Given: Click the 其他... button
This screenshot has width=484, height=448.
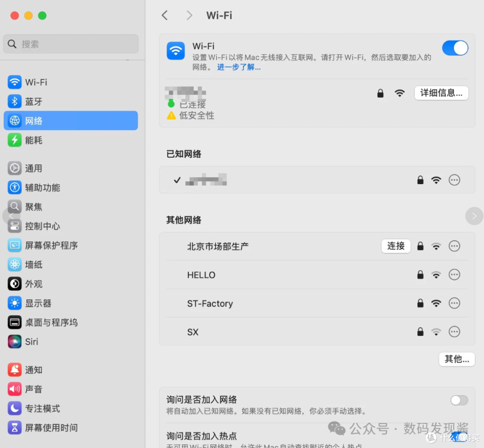Looking at the screenshot, I should pyautogui.click(x=457, y=359).
